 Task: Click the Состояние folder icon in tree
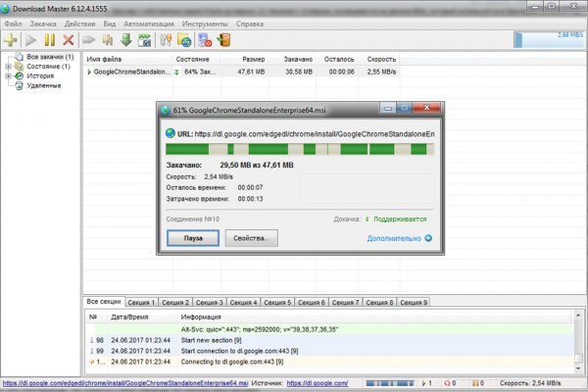click(19, 67)
